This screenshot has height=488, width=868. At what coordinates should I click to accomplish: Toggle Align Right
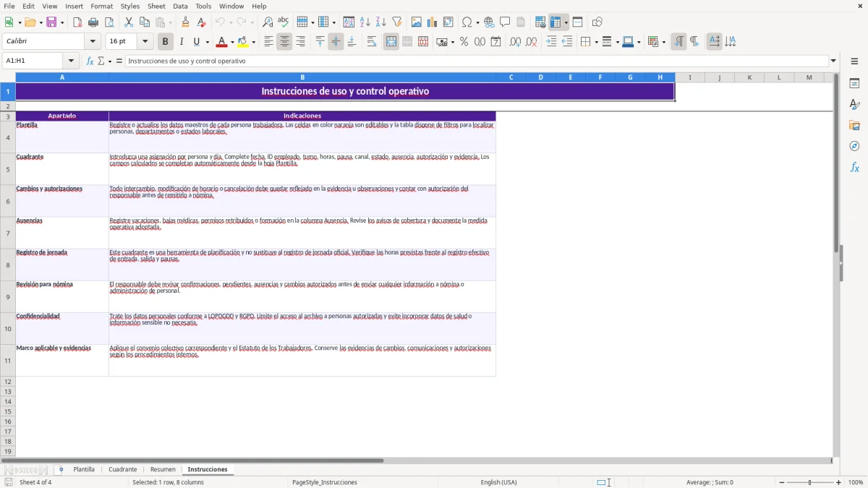tap(300, 42)
